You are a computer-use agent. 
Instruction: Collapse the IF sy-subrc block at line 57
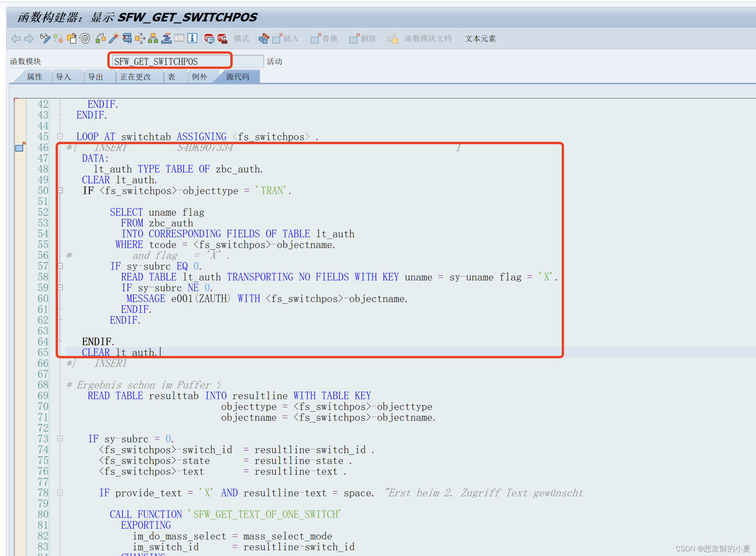(x=60, y=266)
